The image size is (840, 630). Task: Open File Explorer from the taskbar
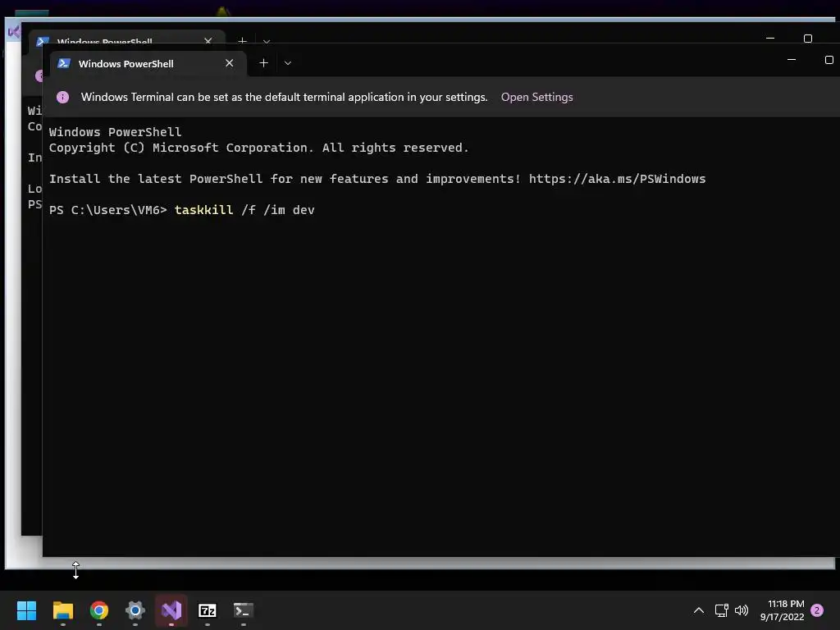coord(62,610)
